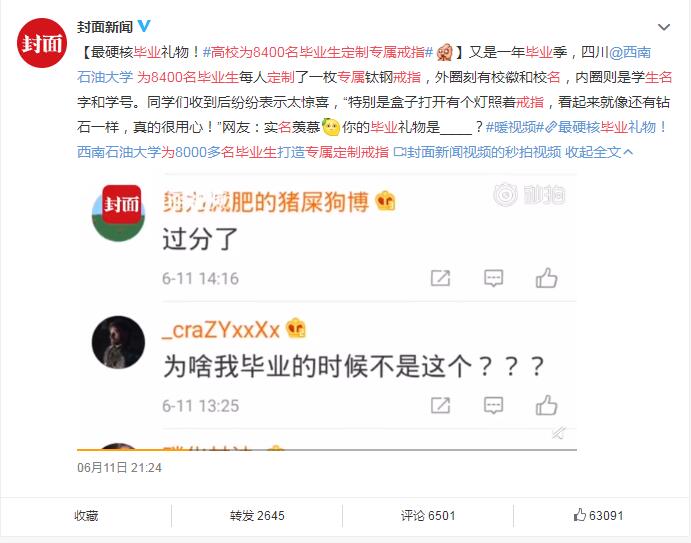
Task: Click the 06月11日 21:24 post timestamp
Action: click(x=119, y=468)
